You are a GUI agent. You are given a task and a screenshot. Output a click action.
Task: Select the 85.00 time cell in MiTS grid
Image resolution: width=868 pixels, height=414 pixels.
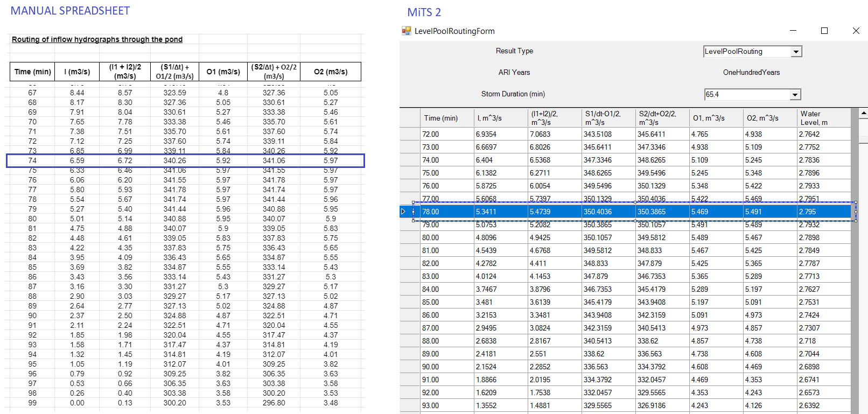click(x=447, y=302)
